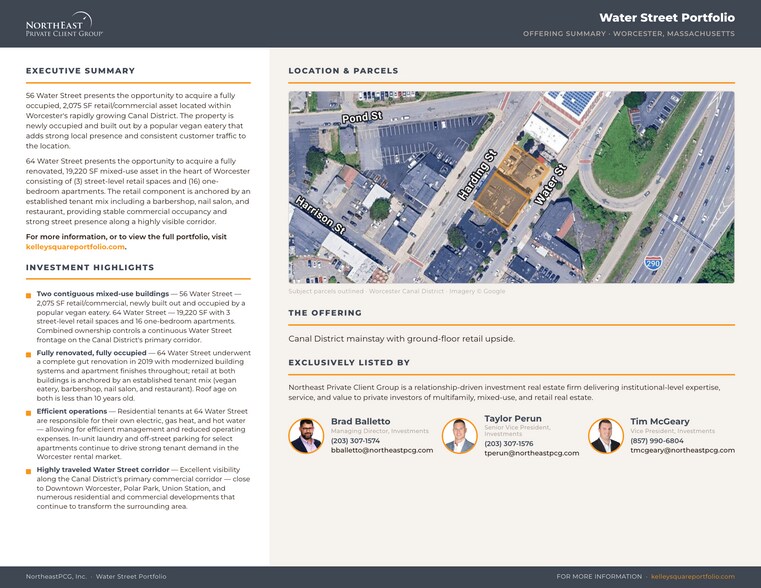Image resolution: width=761 pixels, height=588 pixels.
Task: Click the NorthEast Private Client Group logo
Action: pos(64,24)
